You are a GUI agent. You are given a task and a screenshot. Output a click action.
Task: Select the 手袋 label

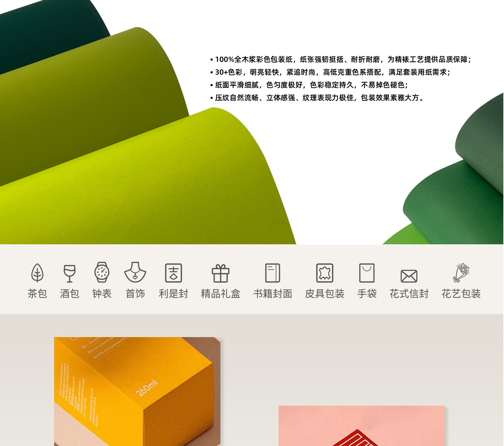(x=367, y=293)
